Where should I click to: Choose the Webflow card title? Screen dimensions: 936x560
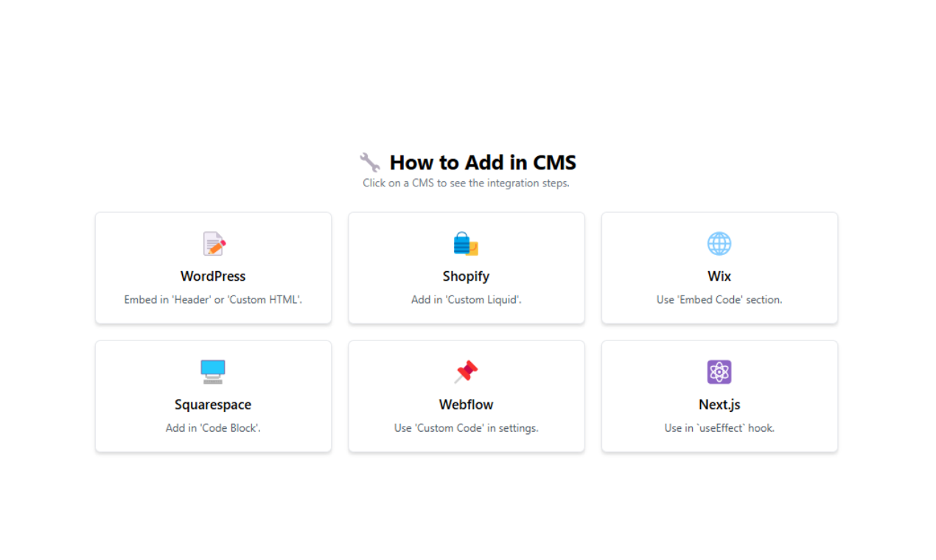click(x=466, y=405)
